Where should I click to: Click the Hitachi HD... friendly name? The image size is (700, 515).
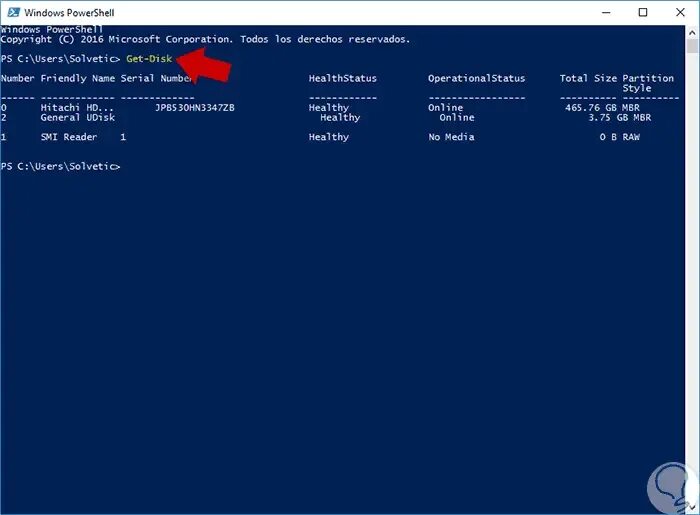pyautogui.click(x=77, y=108)
